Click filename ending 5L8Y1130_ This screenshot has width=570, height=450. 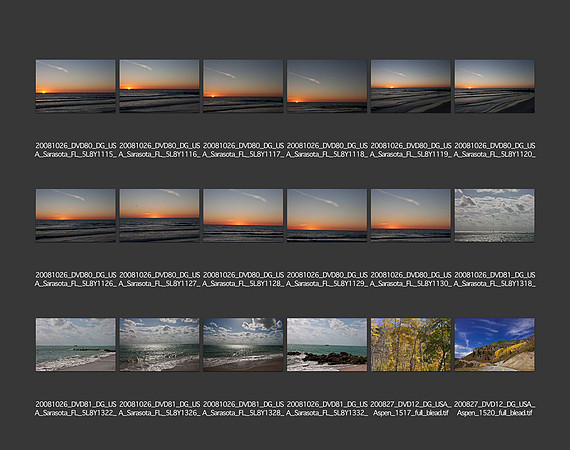click(411, 279)
